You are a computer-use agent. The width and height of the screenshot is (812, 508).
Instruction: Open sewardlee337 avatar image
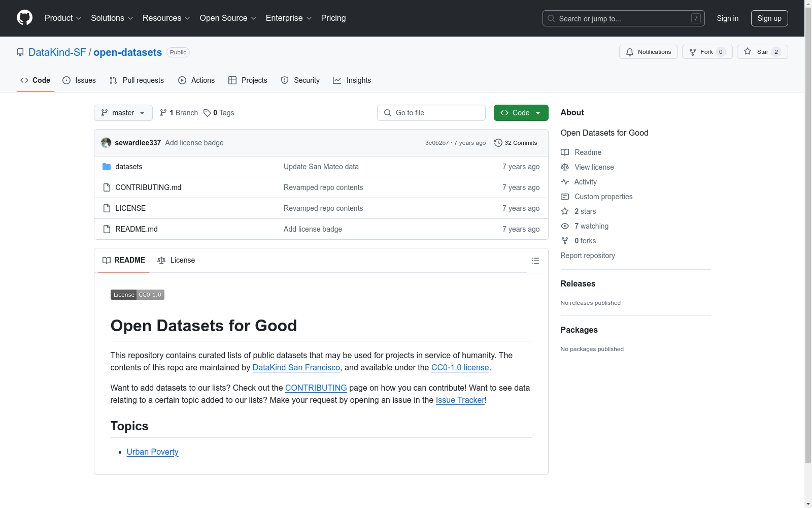point(106,143)
